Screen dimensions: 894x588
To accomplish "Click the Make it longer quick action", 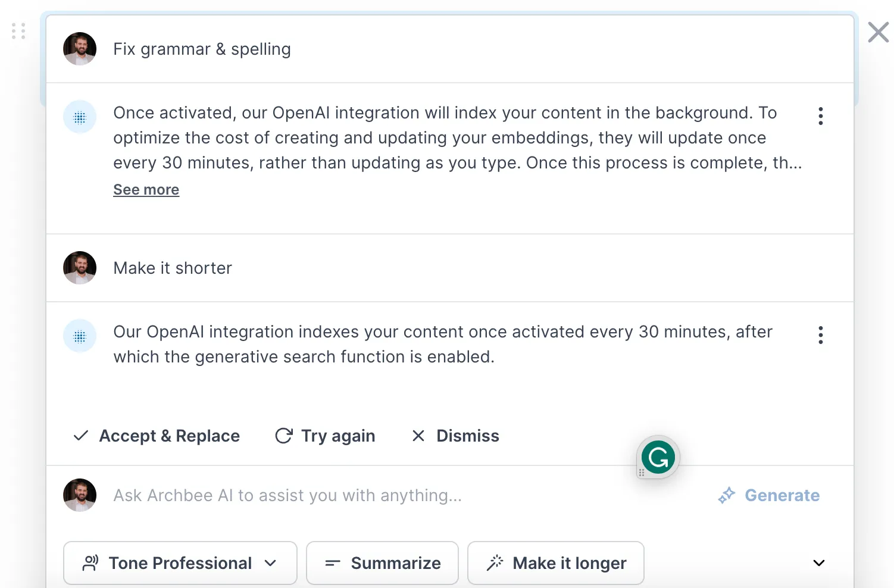I will tap(556, 563).
